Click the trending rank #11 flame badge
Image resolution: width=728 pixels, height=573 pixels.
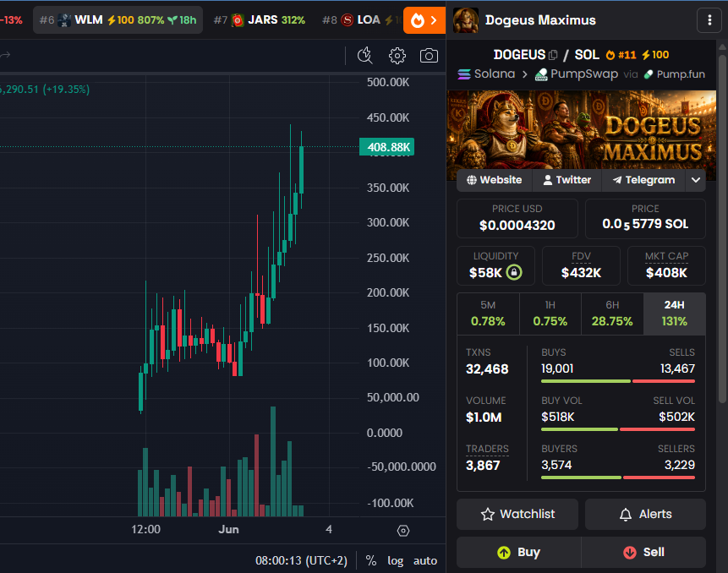[x=621, y=55]
